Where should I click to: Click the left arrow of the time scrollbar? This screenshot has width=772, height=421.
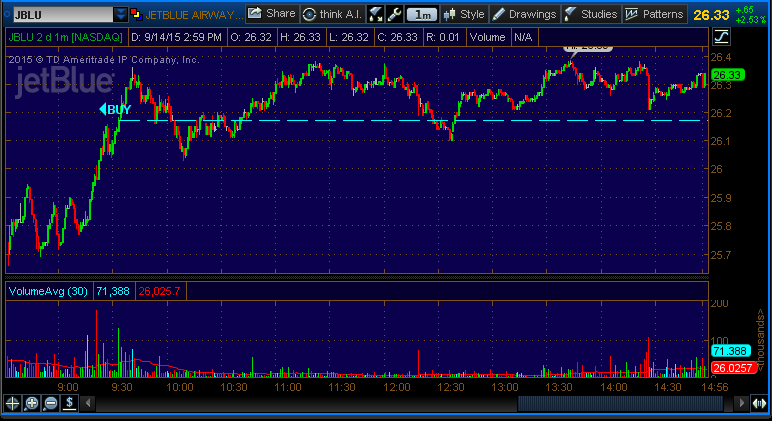point(90,403)
